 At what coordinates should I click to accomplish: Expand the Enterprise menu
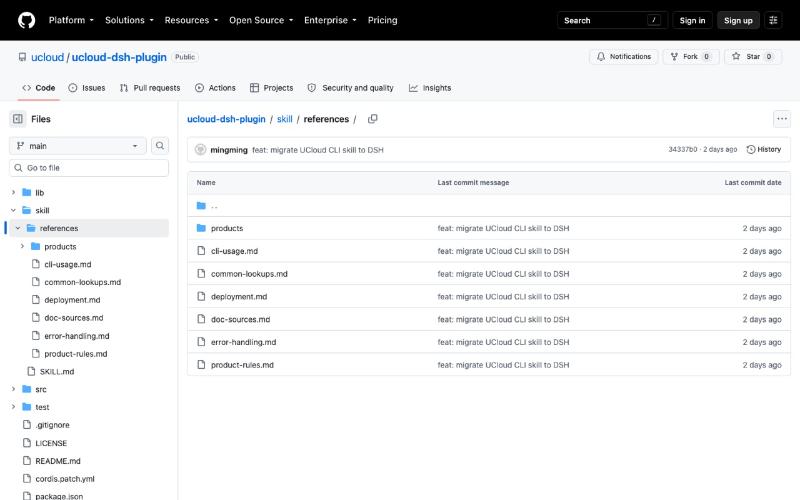[330, 20]
